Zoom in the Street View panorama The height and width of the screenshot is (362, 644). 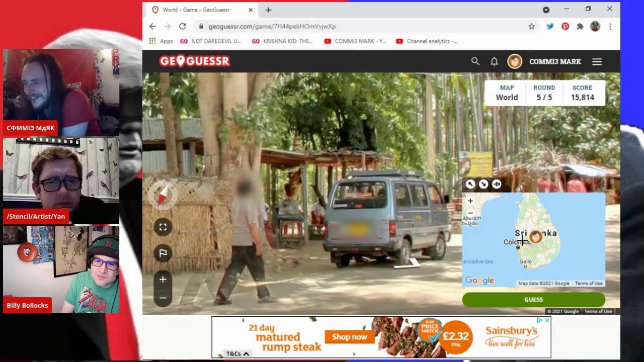coord(163,280)
